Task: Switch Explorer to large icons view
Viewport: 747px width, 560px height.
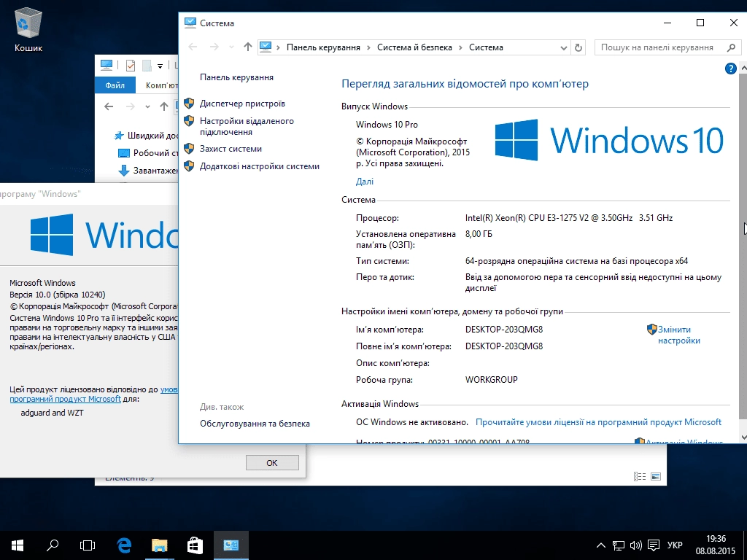Action: [x=656, y=476]
